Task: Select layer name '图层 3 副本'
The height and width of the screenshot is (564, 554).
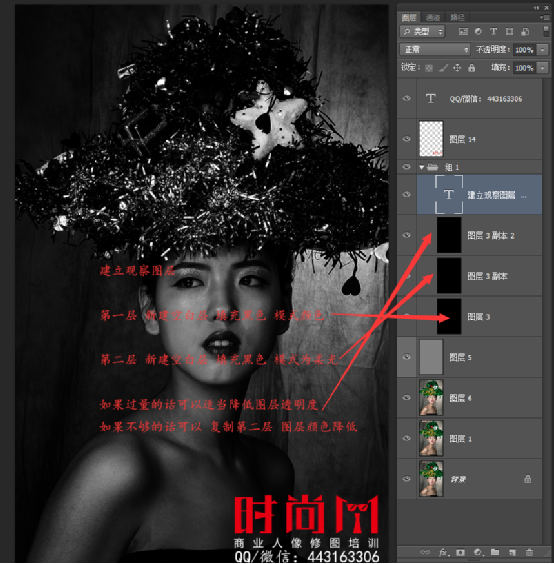Action: tap(487, 276)
